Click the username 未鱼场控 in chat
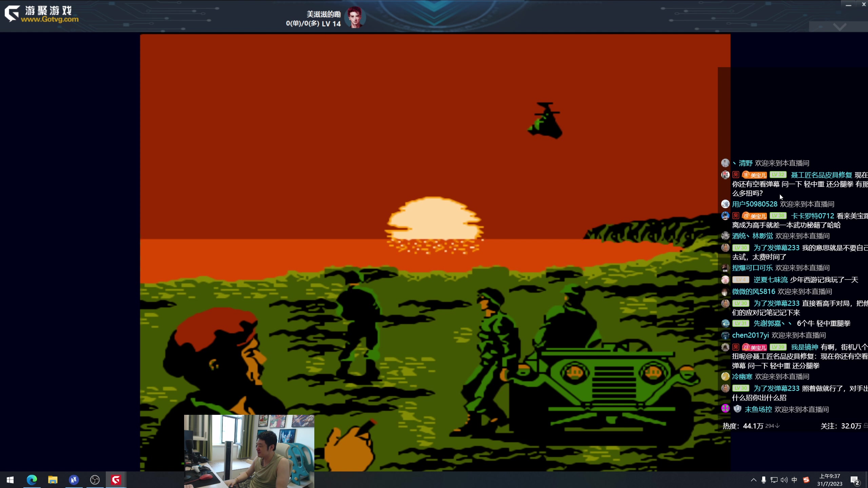The height and width of the screenshot is (488, 868). (x=758, y=409)
